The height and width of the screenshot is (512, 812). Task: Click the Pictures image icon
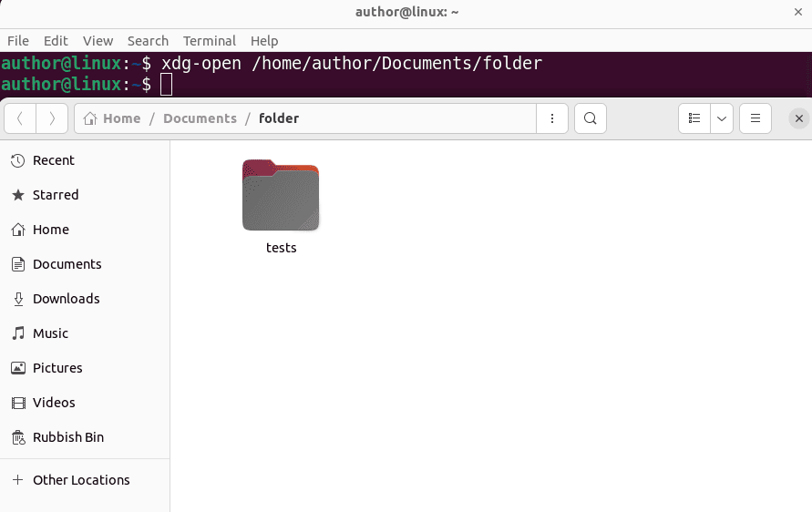pos(18,368)
